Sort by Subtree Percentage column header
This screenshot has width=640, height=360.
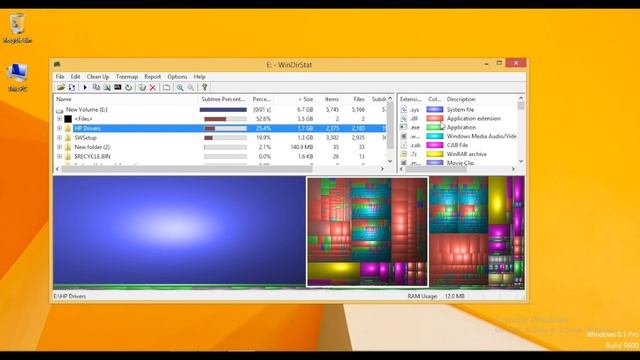pos(223,99)
